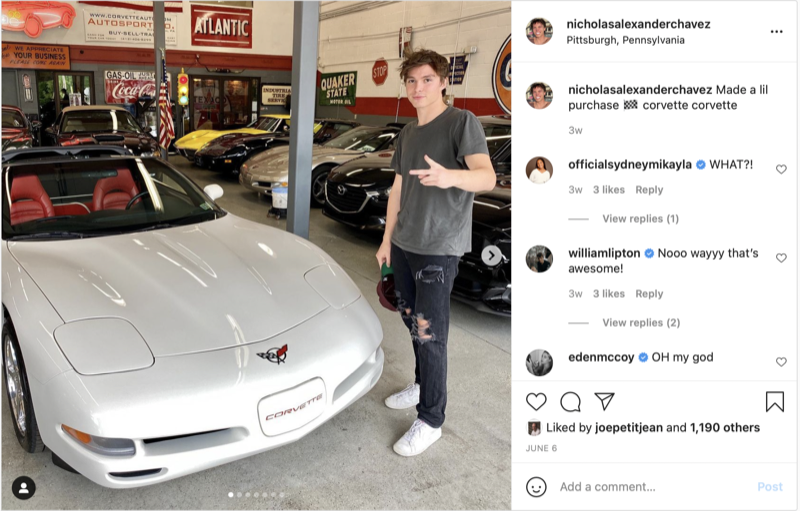Viewport: 800px width, 511px height.
Task: Reply to williamlipton's comment
Action: click(649, 294)
